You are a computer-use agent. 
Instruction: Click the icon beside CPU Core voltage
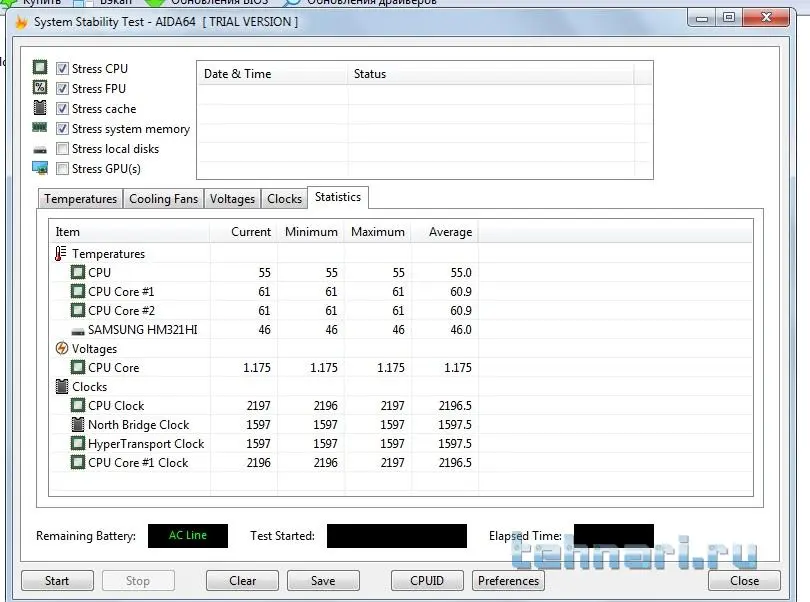click(x=77, y=367)
